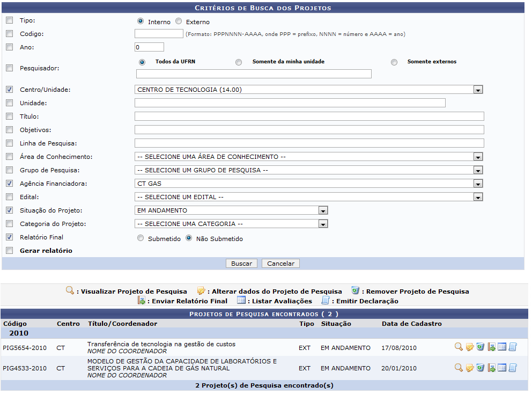Image resolution: width=532 pixels, height=394 pixels.
Task: Click Enviar Relatório Final icon for PIG4533-2010
Action: [491, 368]
